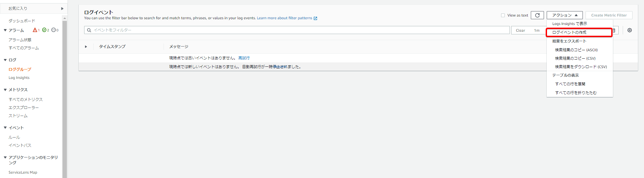This screenshot has width=644, height=178.
Task: Collapse the メトリクス section in the sidebar
Action: coord(5,90)
